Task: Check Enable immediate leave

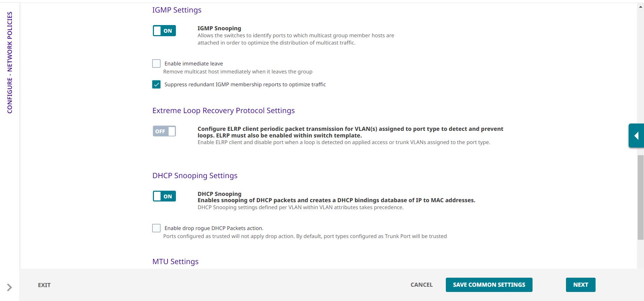Action: [x=156, y=63]
